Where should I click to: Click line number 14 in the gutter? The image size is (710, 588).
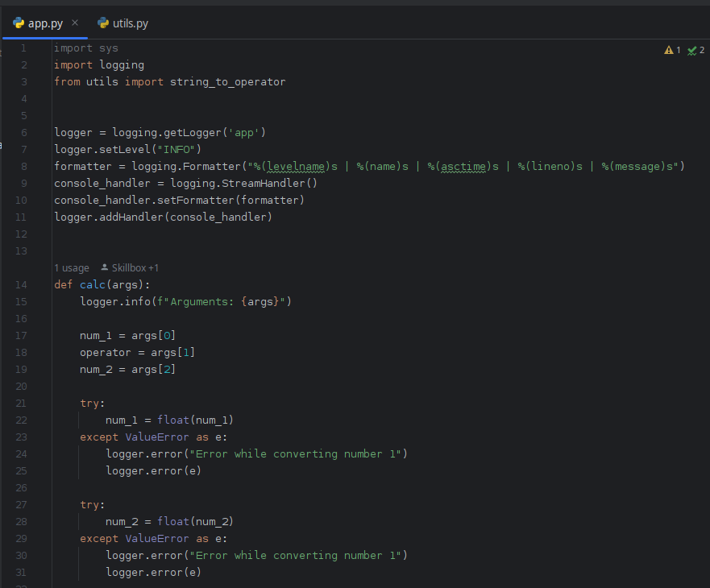21,284
